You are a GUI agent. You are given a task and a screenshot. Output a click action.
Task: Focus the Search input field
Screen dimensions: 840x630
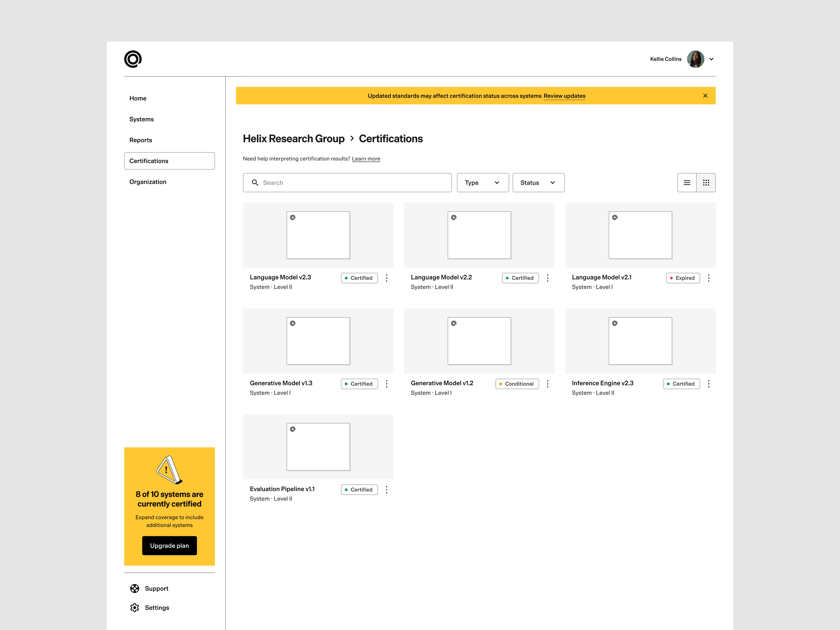click(x=347, y=183)
